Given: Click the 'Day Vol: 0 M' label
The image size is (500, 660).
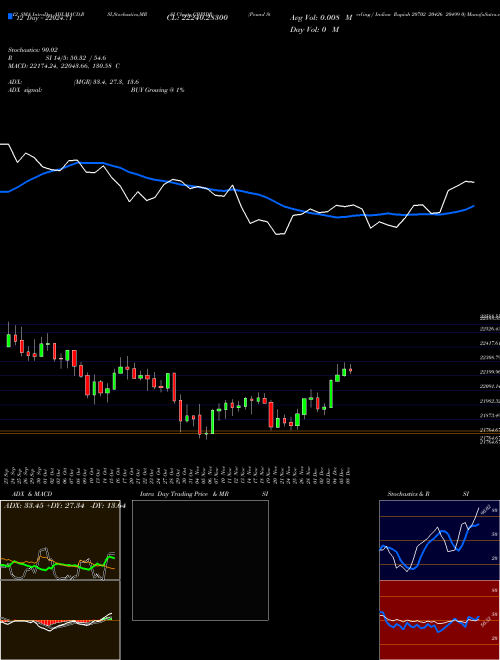Looking at the screenshot, I should [314, 29].
